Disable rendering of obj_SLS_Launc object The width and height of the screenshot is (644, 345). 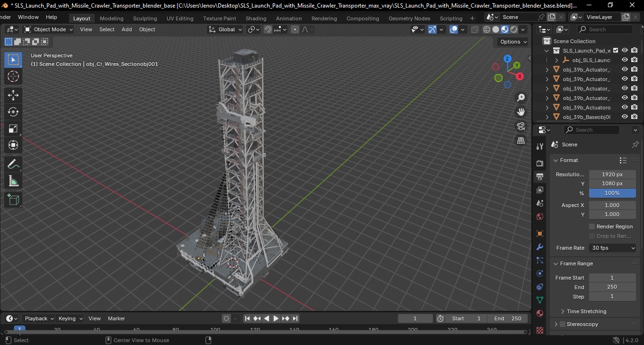point(635,60)
